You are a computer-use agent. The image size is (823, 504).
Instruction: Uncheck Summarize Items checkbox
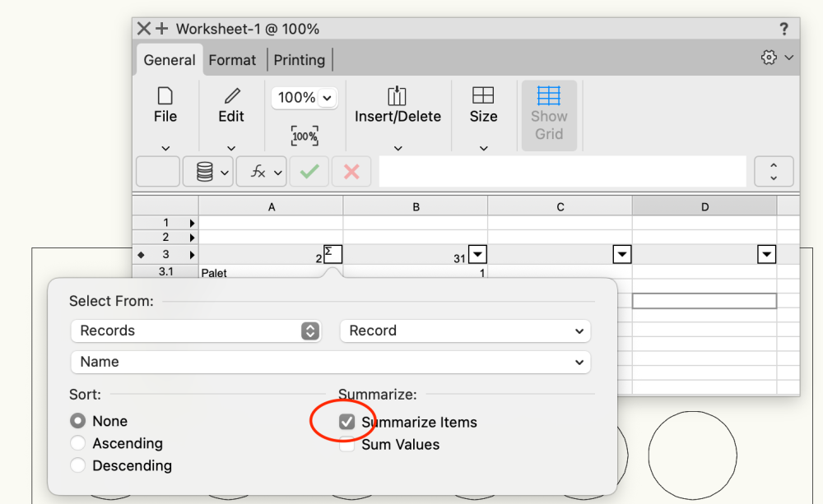(x=347, y=422)
